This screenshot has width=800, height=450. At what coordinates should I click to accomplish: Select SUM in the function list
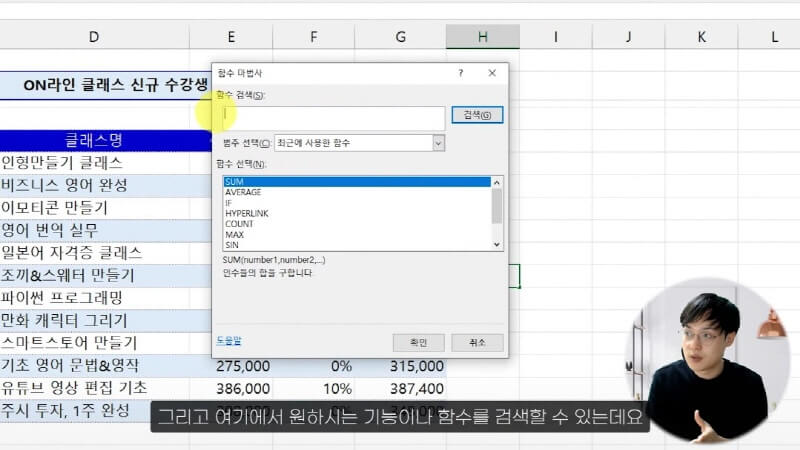coord(357,182)
